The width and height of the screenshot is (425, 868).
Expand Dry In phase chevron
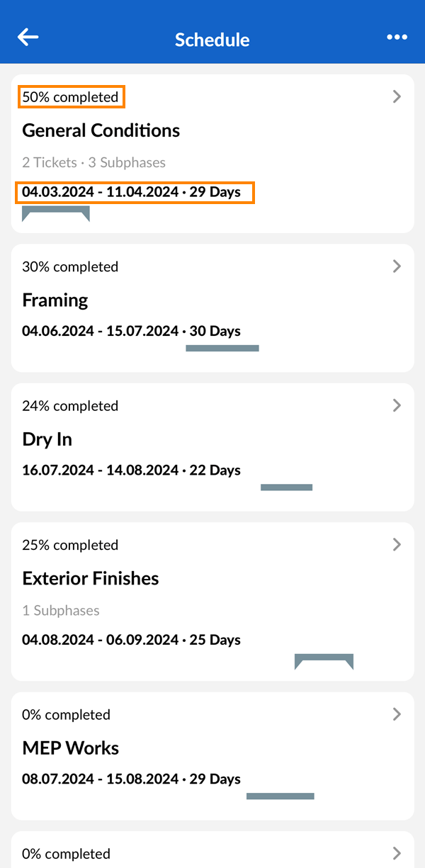point(397,405)
